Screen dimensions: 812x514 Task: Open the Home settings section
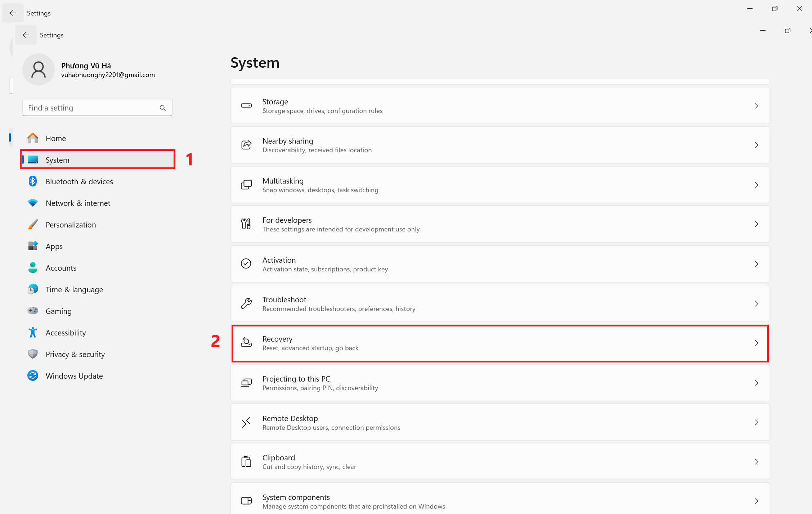pos(56,138)
